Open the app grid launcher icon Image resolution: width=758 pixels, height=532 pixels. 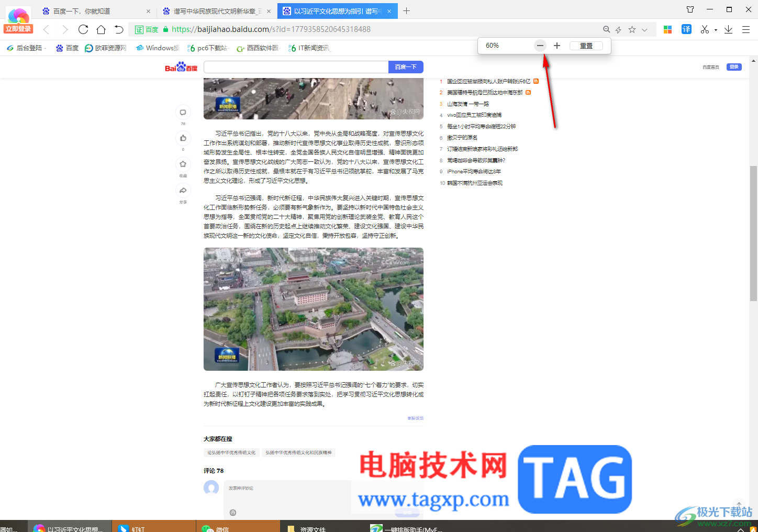pos(667,29)
